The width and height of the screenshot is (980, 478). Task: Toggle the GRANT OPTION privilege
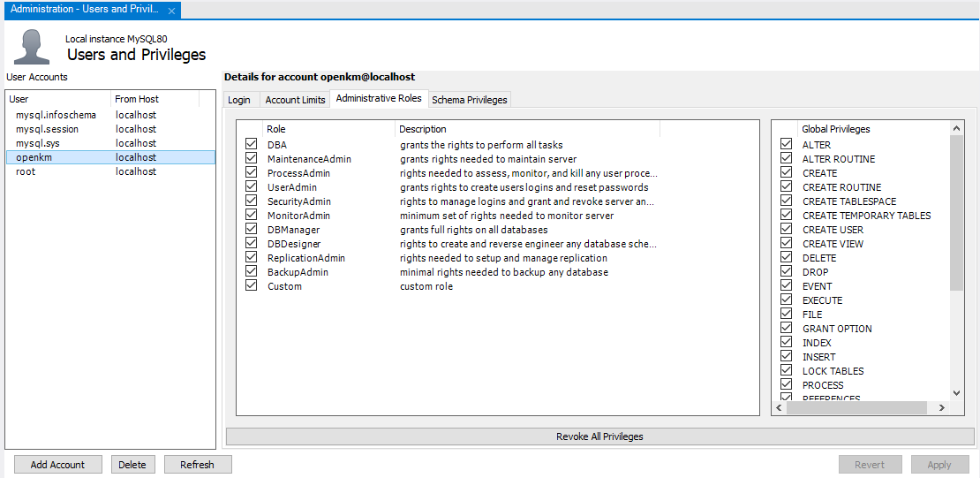click(787, 329)
